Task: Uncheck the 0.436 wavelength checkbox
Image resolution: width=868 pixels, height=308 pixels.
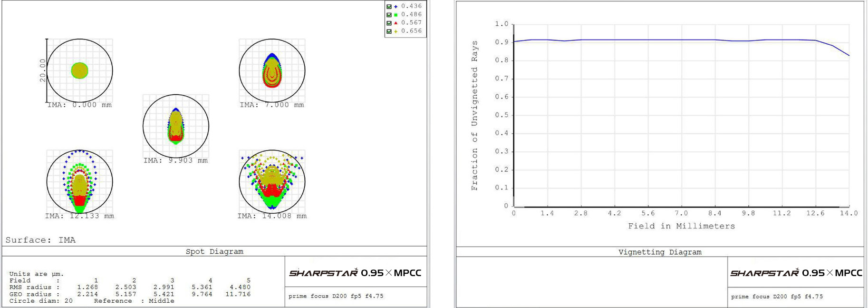Action: (389, 7)
